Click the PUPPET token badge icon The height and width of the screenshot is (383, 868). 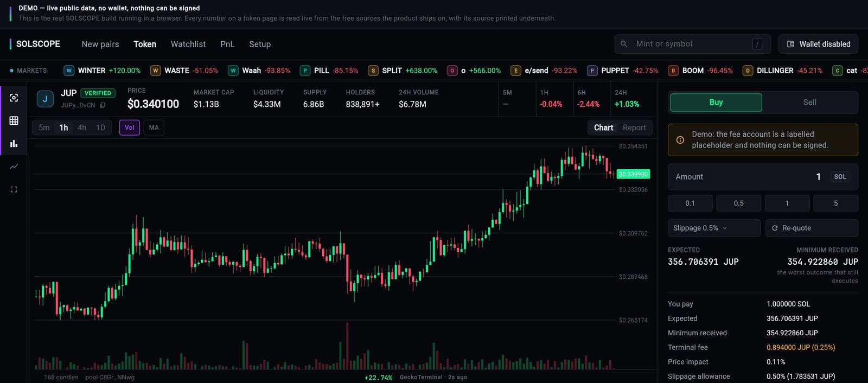(592, 71)
